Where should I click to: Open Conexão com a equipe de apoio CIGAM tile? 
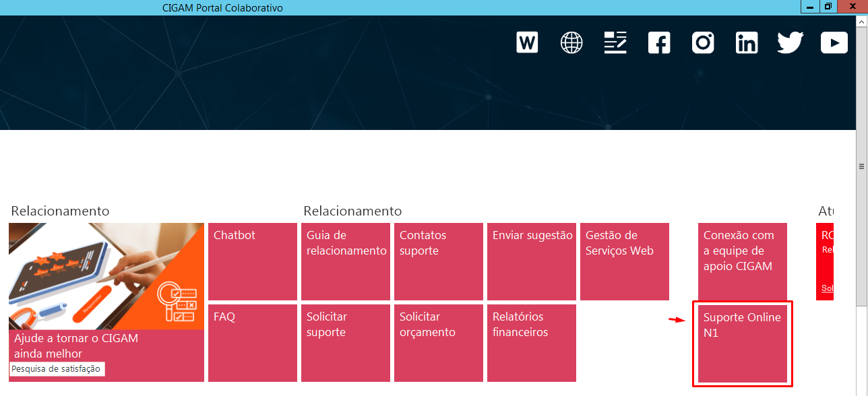(743, 261)
